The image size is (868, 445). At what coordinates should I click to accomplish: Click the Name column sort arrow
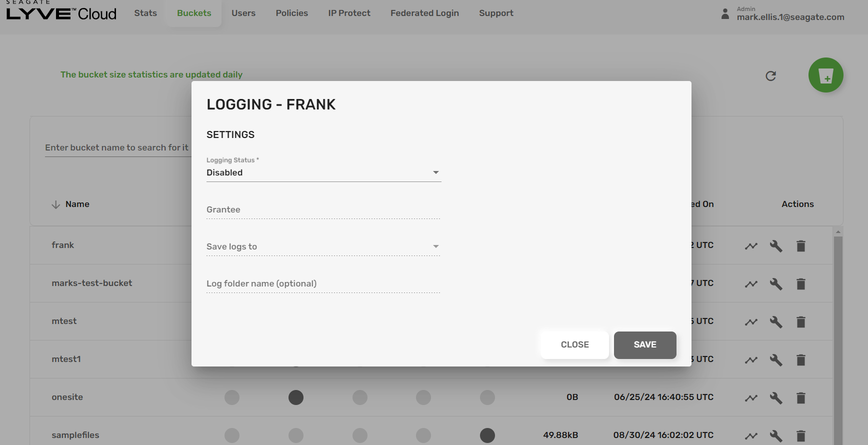pos(55,204)
